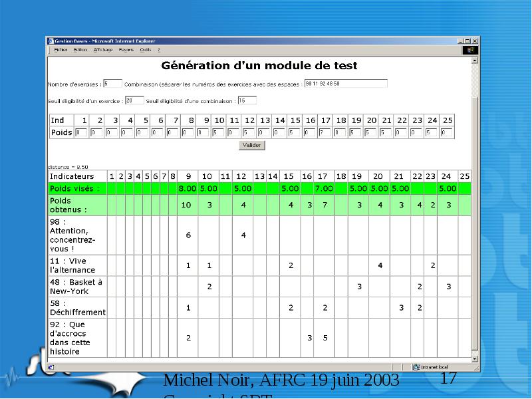Screen dimensions: 532x399
Task: Click the "distance = 8.50" text
Action: (68, 167)
